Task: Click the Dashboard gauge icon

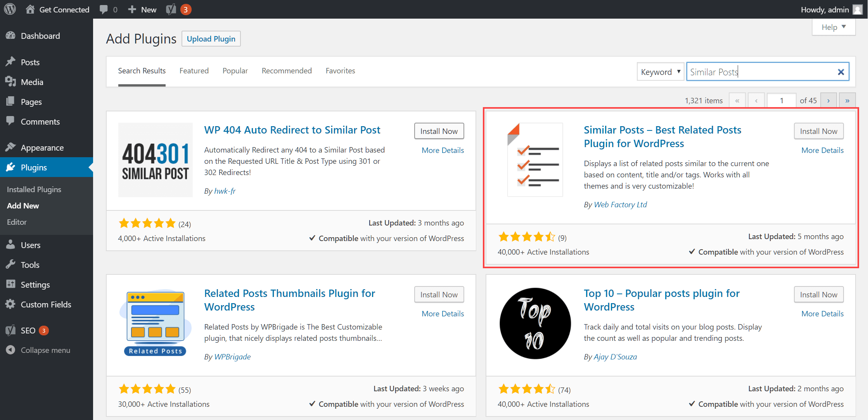Action: pyautogui.click(x=10, y=36)
